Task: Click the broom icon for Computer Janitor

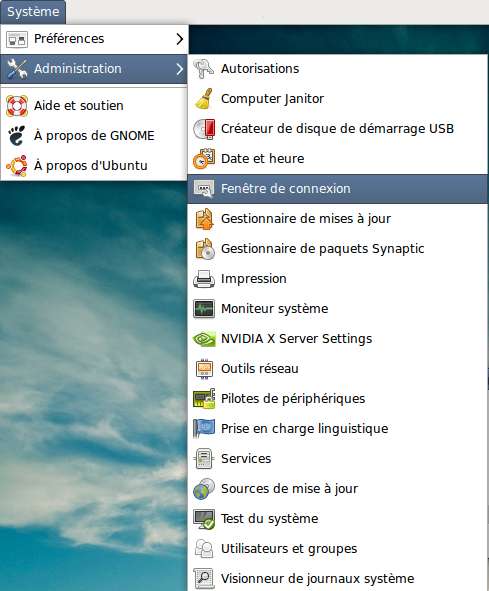Action: [x=204, y=99]
